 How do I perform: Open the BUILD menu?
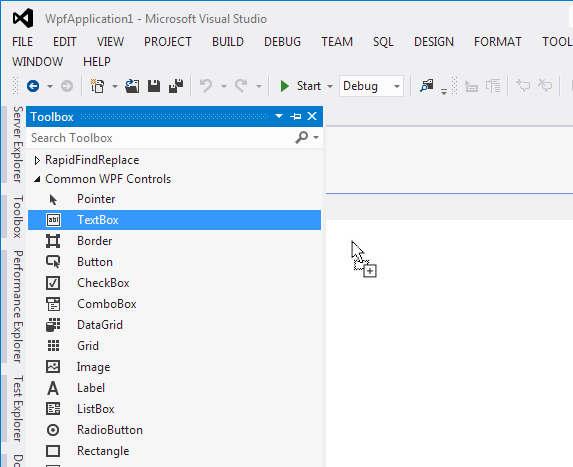pyautogui.click(x=228, y=42)
